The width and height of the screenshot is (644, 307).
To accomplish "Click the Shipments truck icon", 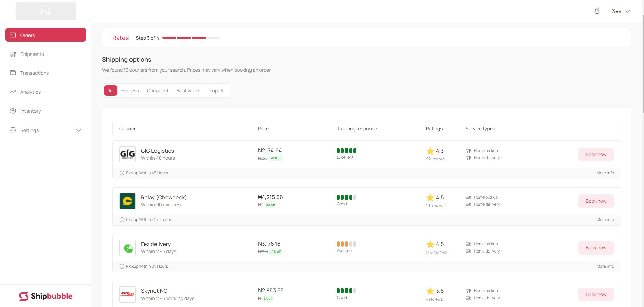I will click(13, 54).
